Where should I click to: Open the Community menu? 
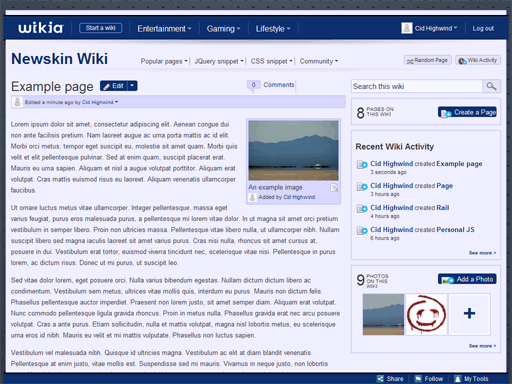pos(319,61)
